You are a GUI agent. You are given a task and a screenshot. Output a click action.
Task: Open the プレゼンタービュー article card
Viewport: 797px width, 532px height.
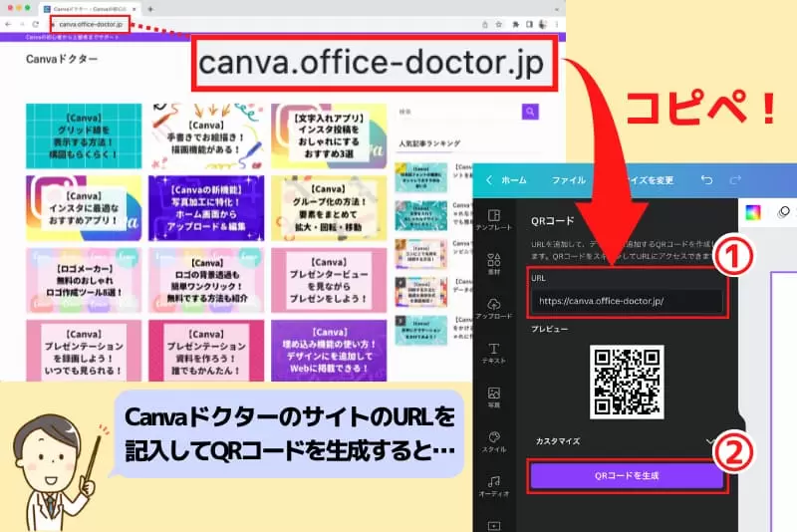coord(329,280)
